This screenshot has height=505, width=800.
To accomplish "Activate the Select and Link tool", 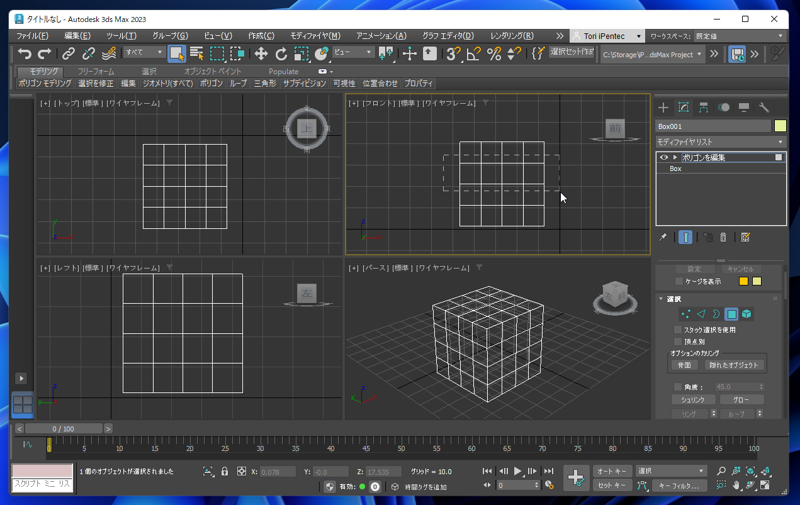I will point(68,54).
